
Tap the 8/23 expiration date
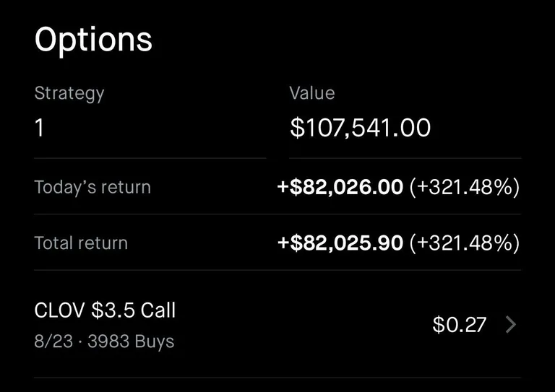(53, 341)
